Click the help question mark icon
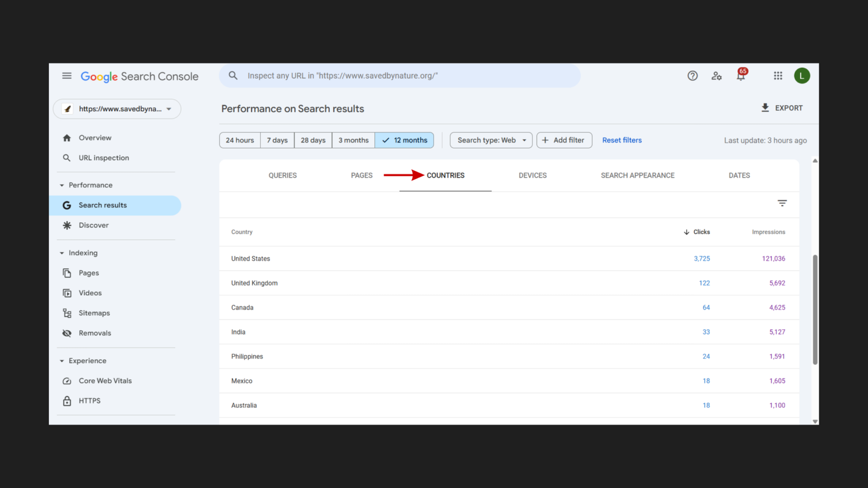 pyautogui.click(x=692, y=76)
